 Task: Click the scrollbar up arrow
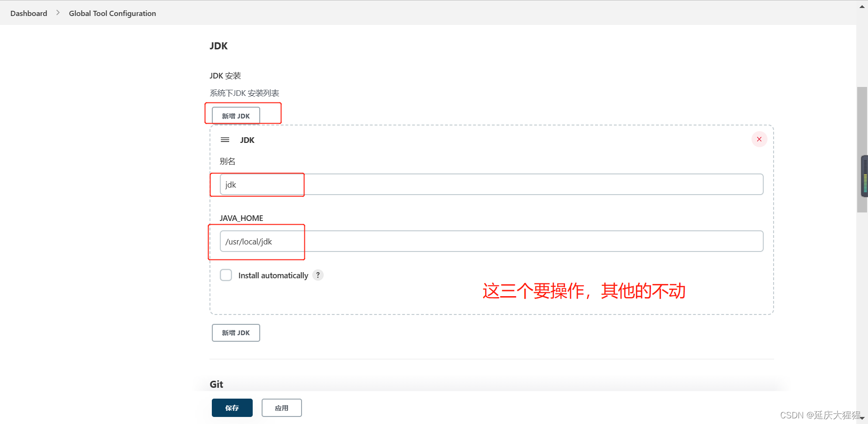coord(862,7)
